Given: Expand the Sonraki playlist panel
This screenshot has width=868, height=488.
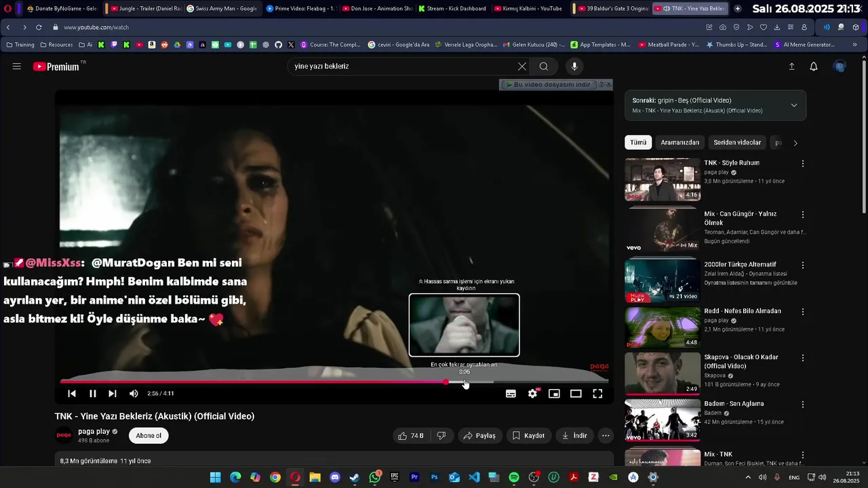Looking at the screenshot, I should click(794, 105).
